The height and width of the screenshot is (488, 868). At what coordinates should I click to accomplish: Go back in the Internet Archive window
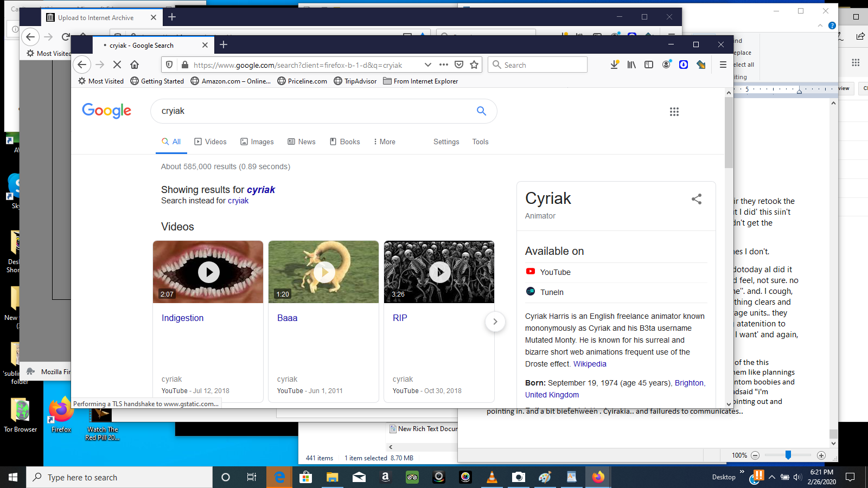[30, 37]
